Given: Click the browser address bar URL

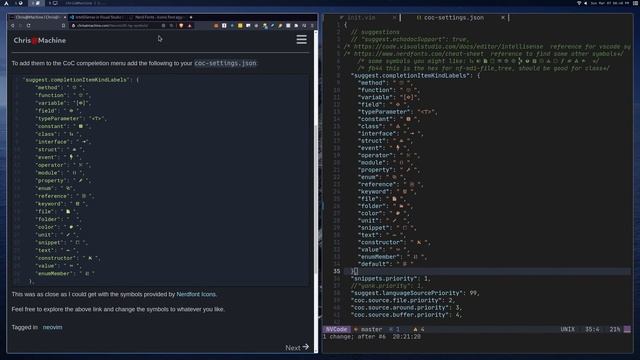Looking at the screenshot, I should (x=112, y=25).
